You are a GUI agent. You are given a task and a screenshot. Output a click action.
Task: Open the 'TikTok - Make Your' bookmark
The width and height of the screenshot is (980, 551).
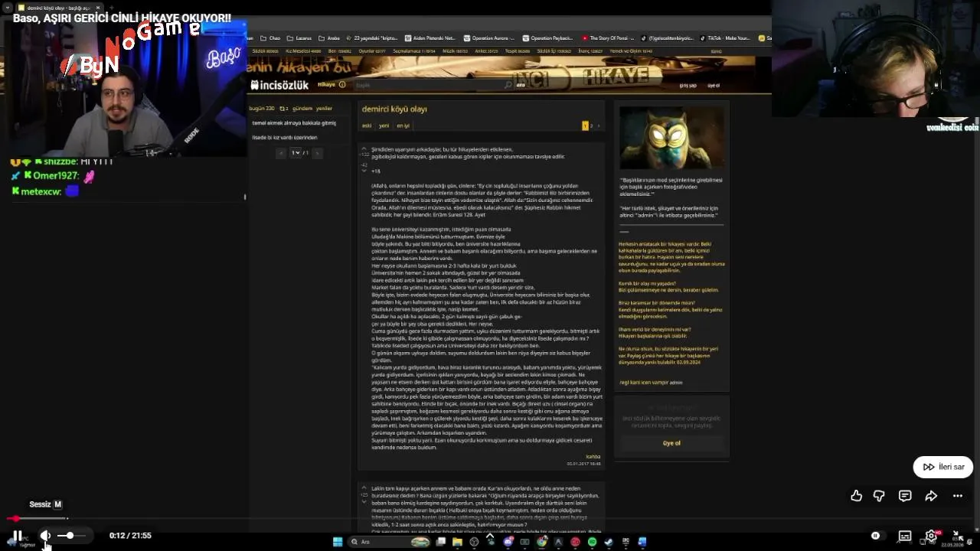coord(724,38)
